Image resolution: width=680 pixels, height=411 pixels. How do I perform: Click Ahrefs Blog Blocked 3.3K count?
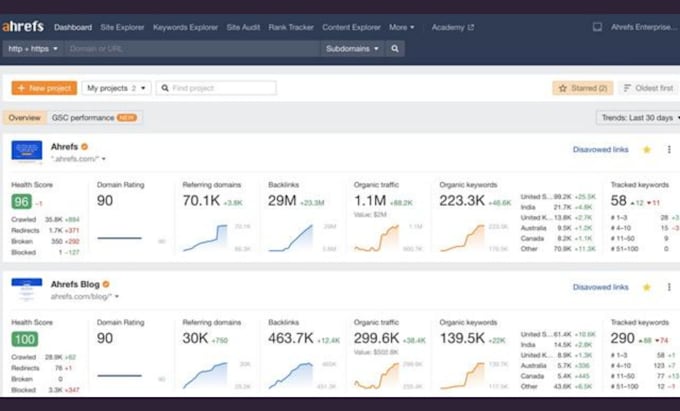point(56,390)
